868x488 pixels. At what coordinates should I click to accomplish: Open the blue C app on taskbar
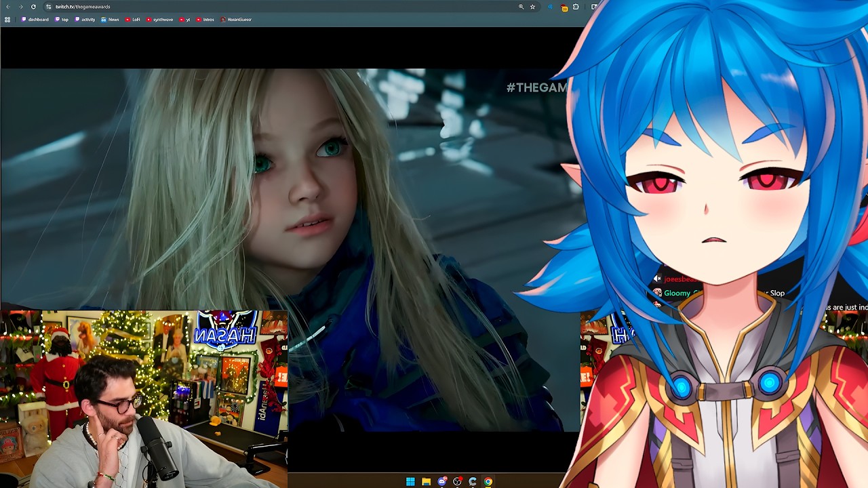pyautogui.click(x=473, y=482)
